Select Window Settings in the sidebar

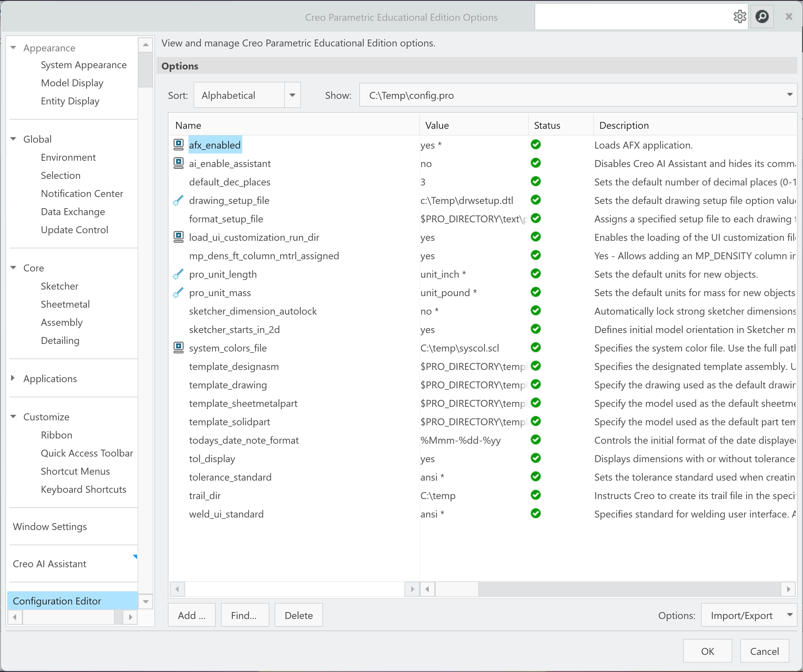50,526
